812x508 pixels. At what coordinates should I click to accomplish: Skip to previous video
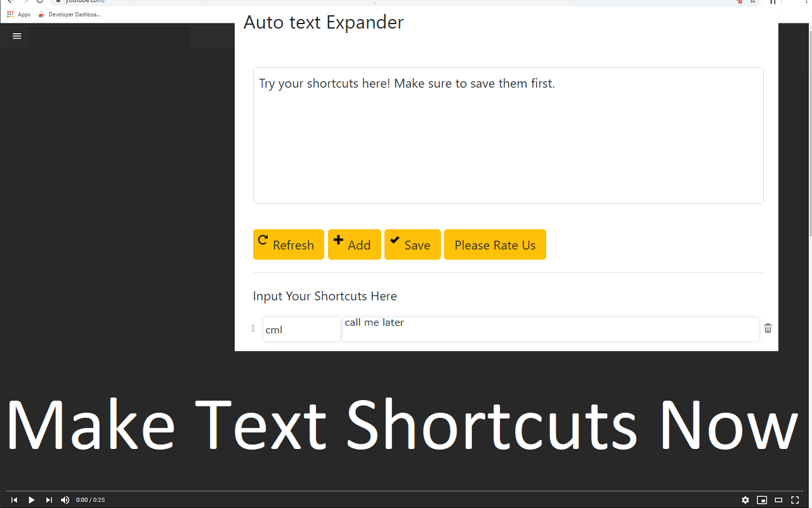(14, 500)
